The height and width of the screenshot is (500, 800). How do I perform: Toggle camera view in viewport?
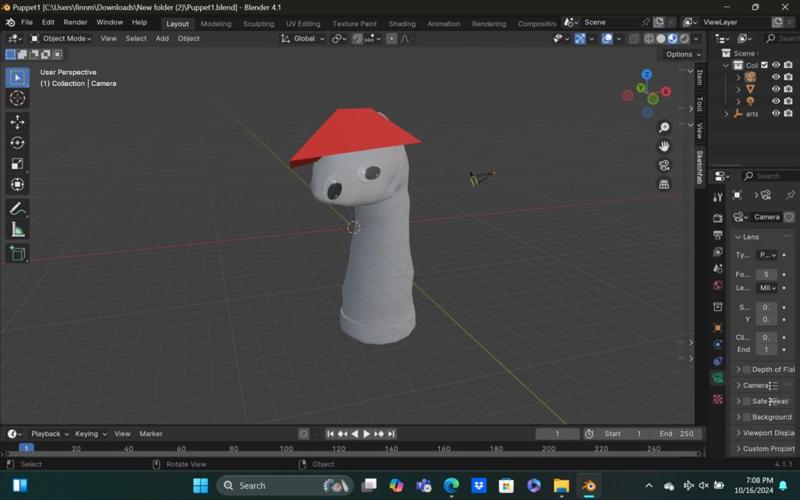(x=664, y=165)
